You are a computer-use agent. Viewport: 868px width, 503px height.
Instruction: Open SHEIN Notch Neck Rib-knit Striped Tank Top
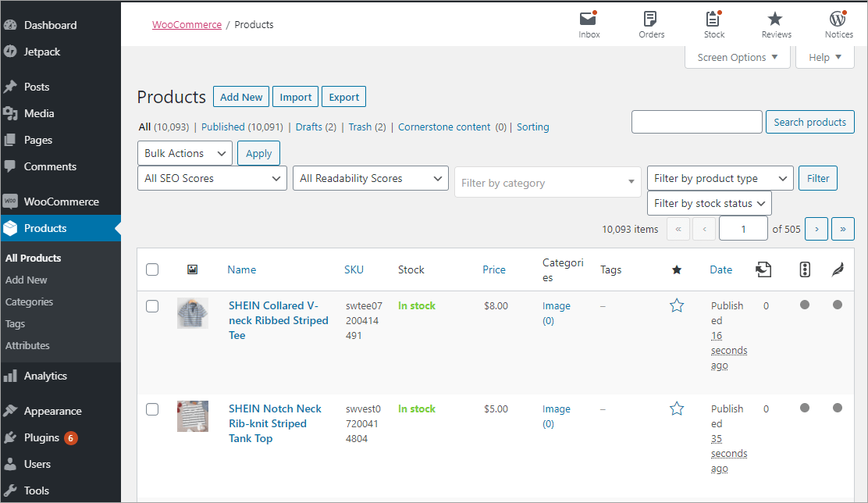click(x=275, y=423)
